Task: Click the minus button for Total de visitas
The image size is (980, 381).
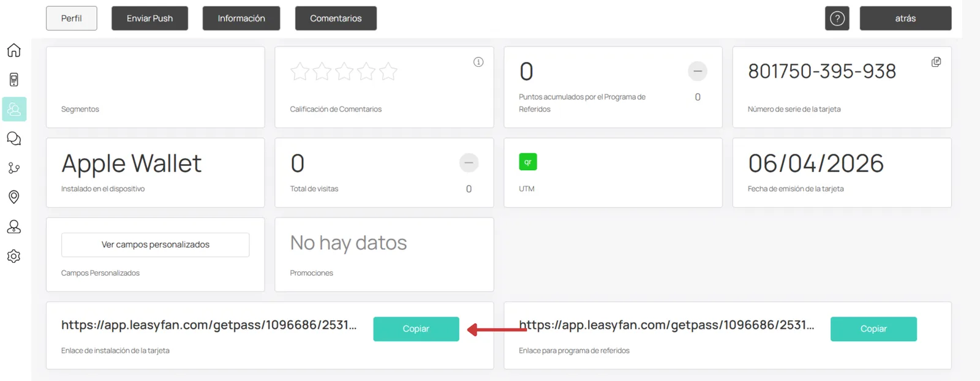Action: click(x=469, y=162)
